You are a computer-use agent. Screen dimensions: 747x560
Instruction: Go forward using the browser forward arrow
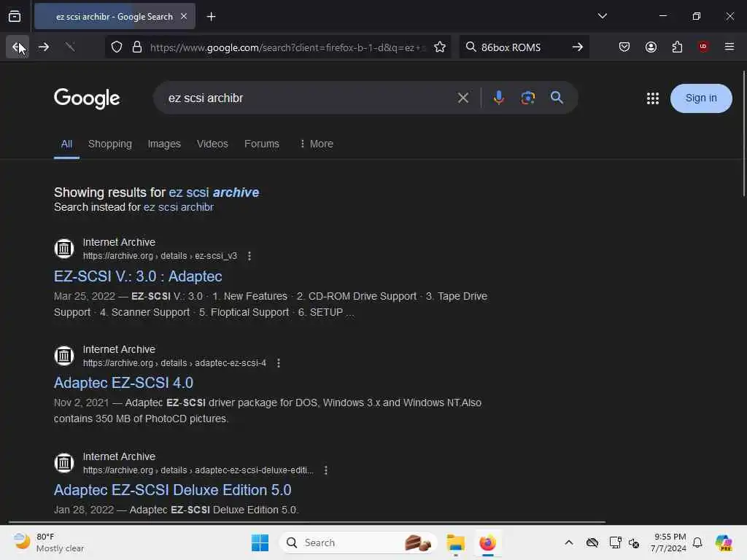point(43,47)
